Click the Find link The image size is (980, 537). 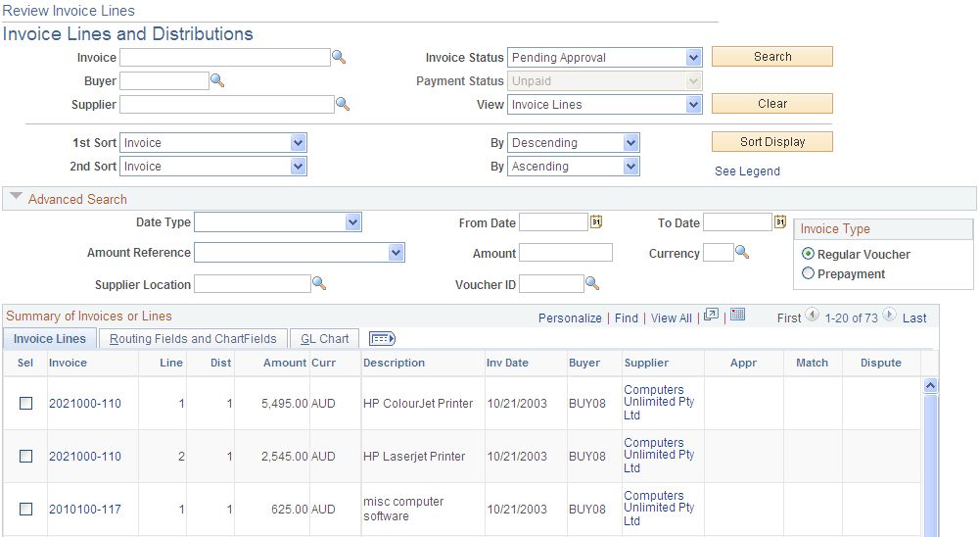[627, 317]
